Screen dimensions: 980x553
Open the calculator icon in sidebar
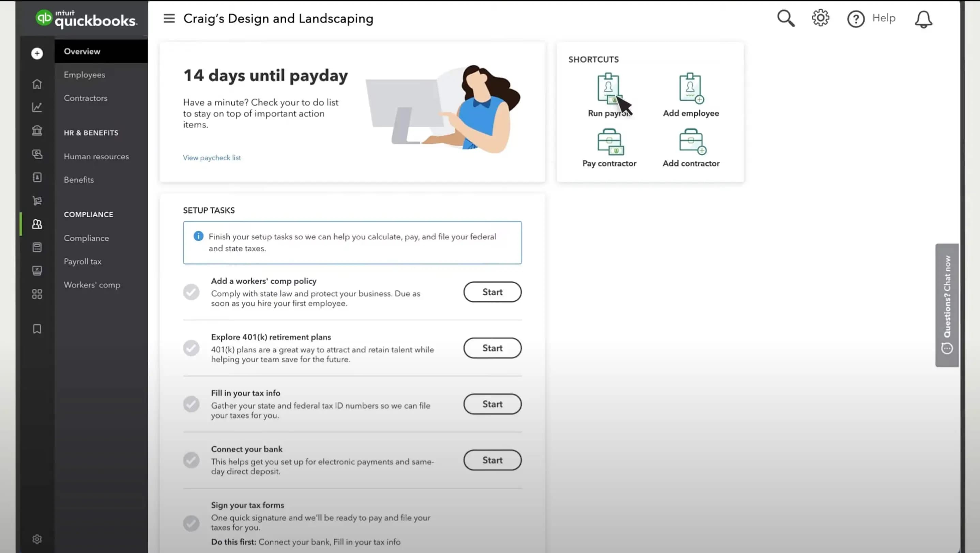37,248
